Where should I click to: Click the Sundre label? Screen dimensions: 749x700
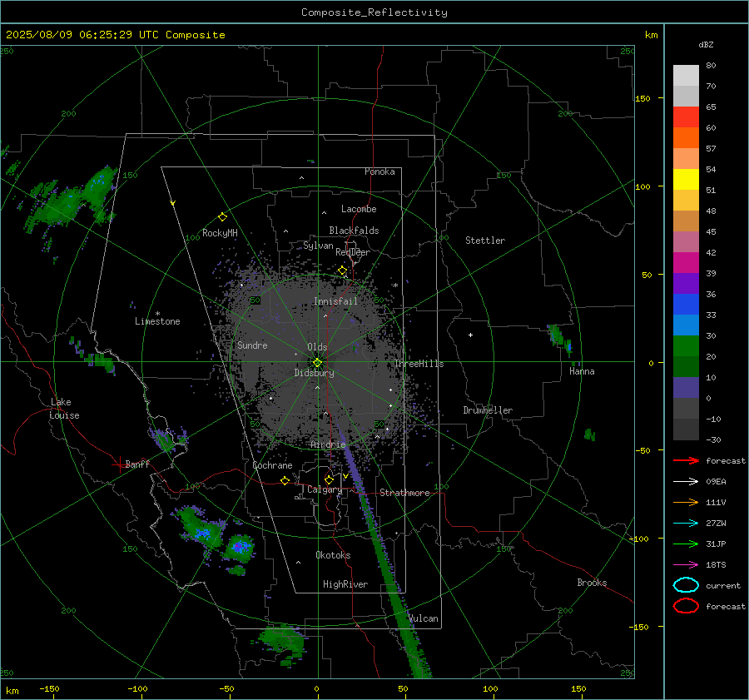coord(252,345)
